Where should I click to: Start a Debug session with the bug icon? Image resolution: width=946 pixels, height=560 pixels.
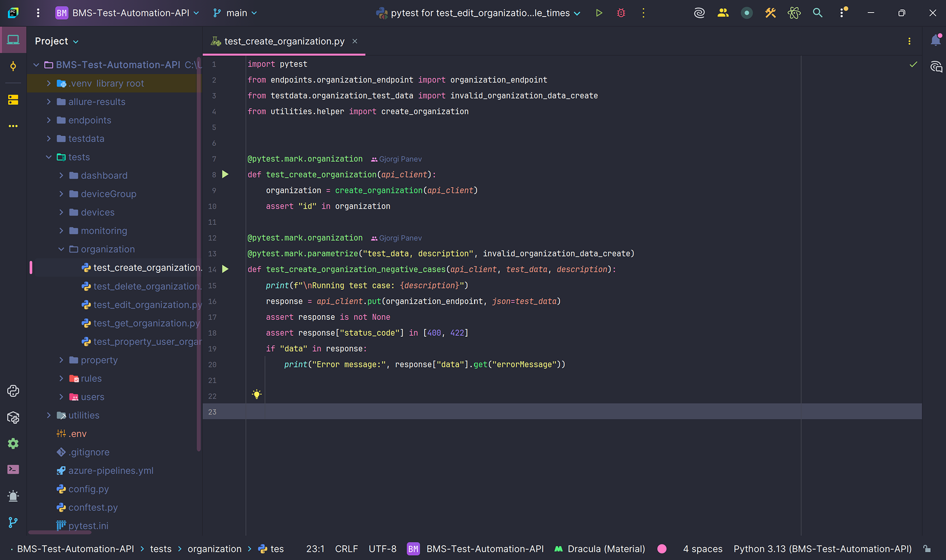click(x=621, y=13)
